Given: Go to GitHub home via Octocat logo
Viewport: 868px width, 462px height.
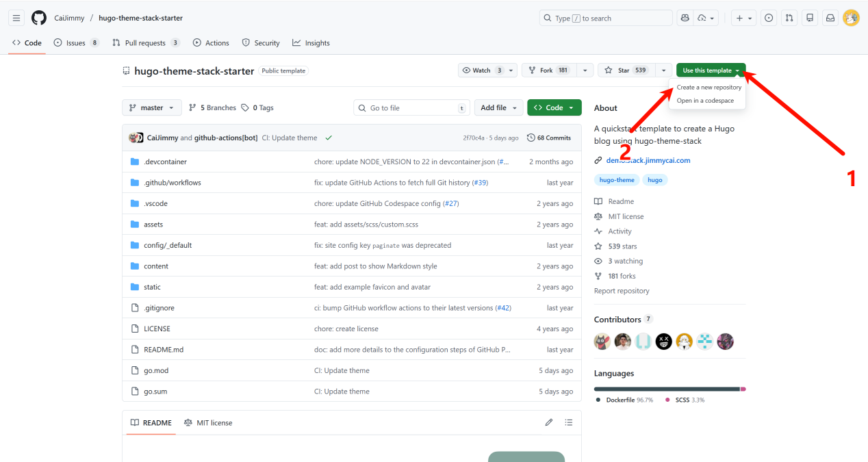Looking at the screenshot, I should click(39, 18).
